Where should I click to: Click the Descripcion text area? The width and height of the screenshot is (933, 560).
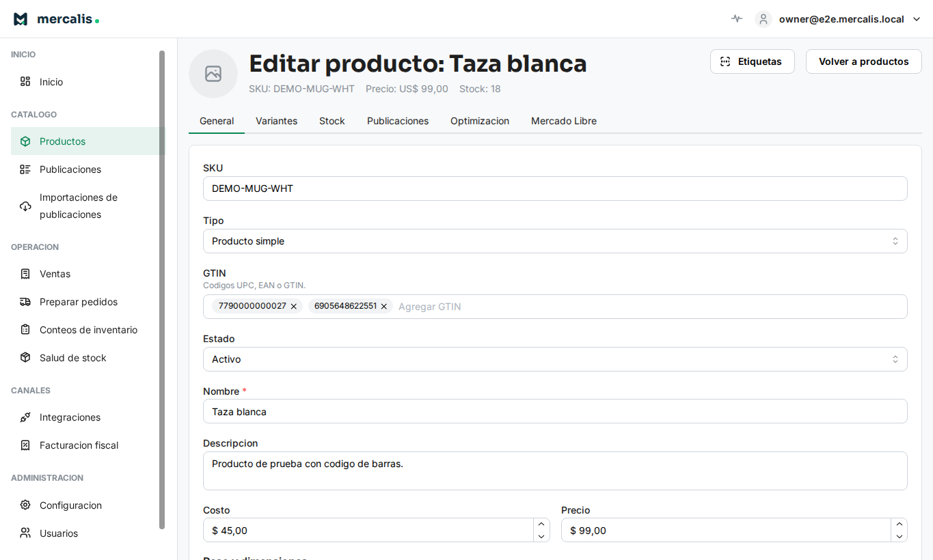555,471
